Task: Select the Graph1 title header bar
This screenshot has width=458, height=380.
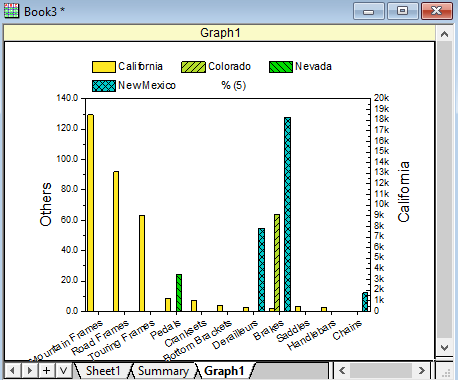Action: point(219,33)
